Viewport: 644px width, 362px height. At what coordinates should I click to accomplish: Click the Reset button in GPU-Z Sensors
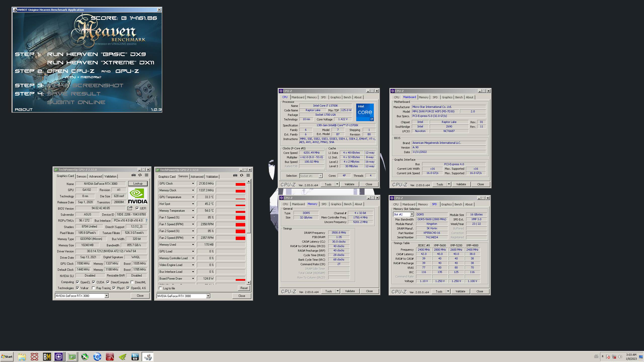click(x=244, y=288)
